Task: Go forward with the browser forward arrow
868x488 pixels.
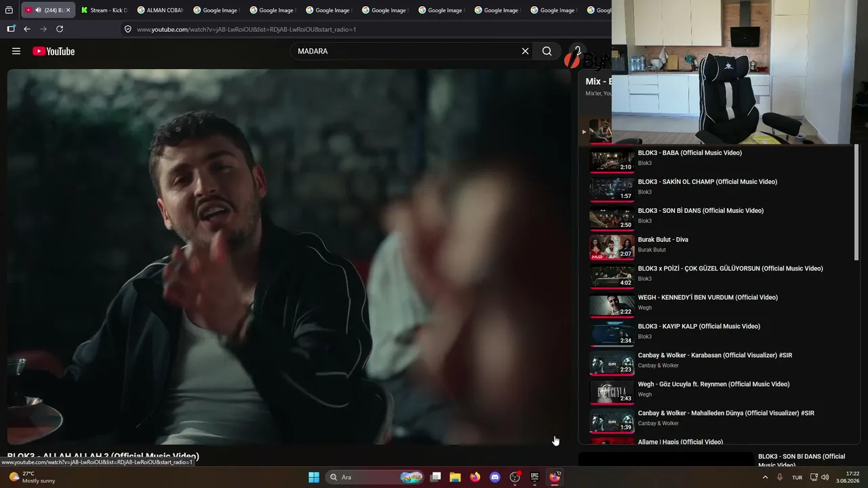Action: click(43, 29)
